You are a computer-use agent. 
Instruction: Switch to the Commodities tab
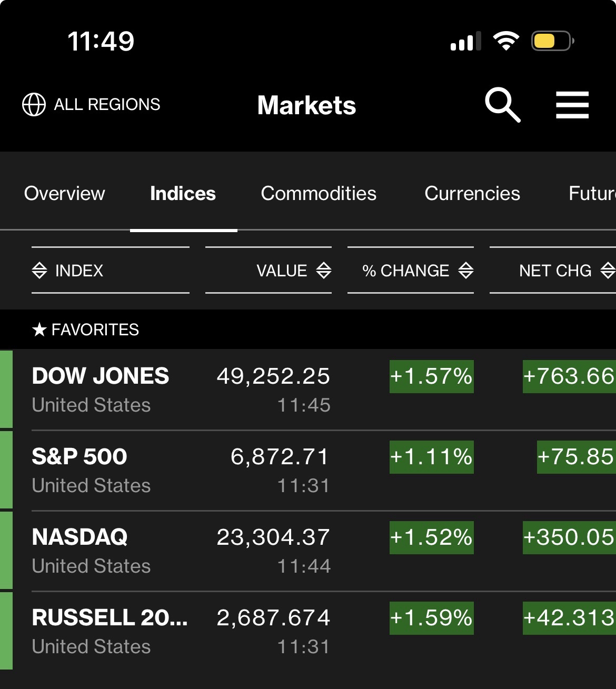tap(319, 194)
